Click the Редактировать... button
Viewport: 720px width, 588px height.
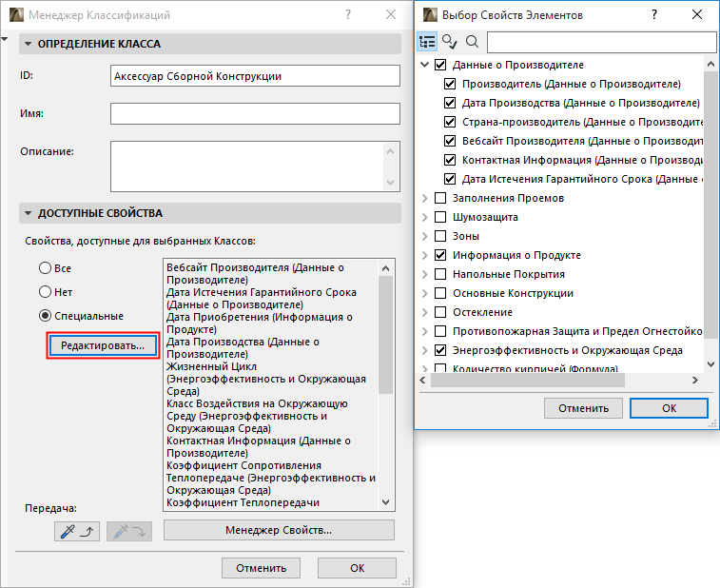[103, 345]
